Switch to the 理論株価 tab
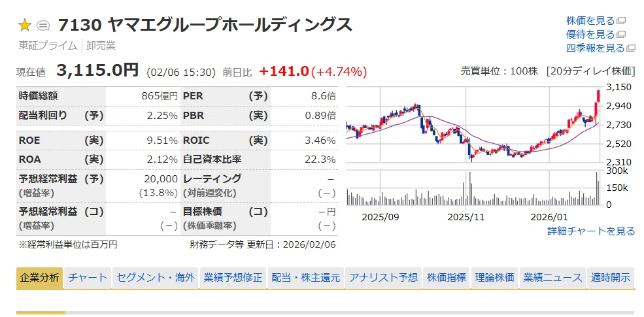Viewport: 644px width, 317px height. [x=494, y=278]
